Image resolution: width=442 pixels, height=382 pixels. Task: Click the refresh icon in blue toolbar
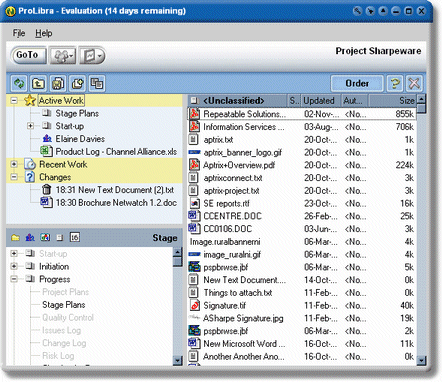click(x=19, y=83)
